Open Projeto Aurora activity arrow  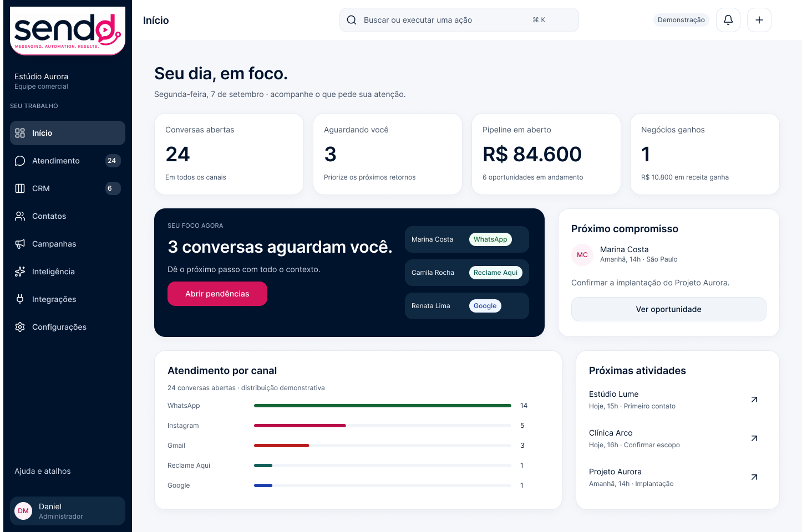(754, 477)
